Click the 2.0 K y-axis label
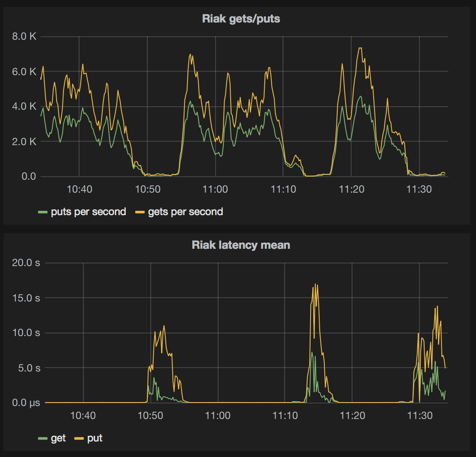The image size is (476, 457). tap(24, 142)
